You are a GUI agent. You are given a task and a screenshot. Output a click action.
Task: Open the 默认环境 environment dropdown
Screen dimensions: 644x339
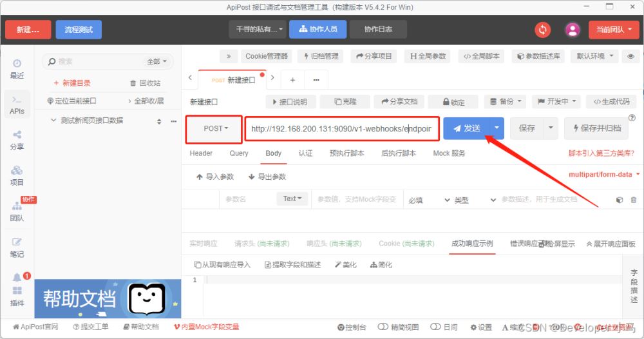[x=594, y=56]
